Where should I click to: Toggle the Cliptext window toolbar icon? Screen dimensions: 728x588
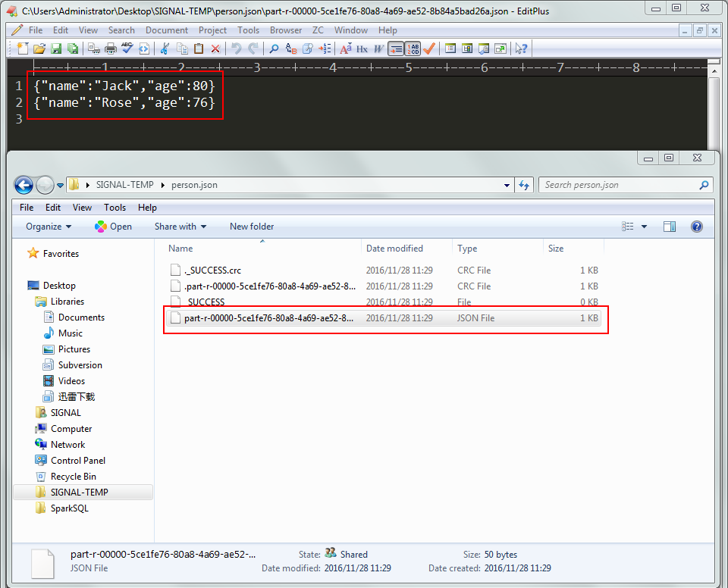point(450,48)
